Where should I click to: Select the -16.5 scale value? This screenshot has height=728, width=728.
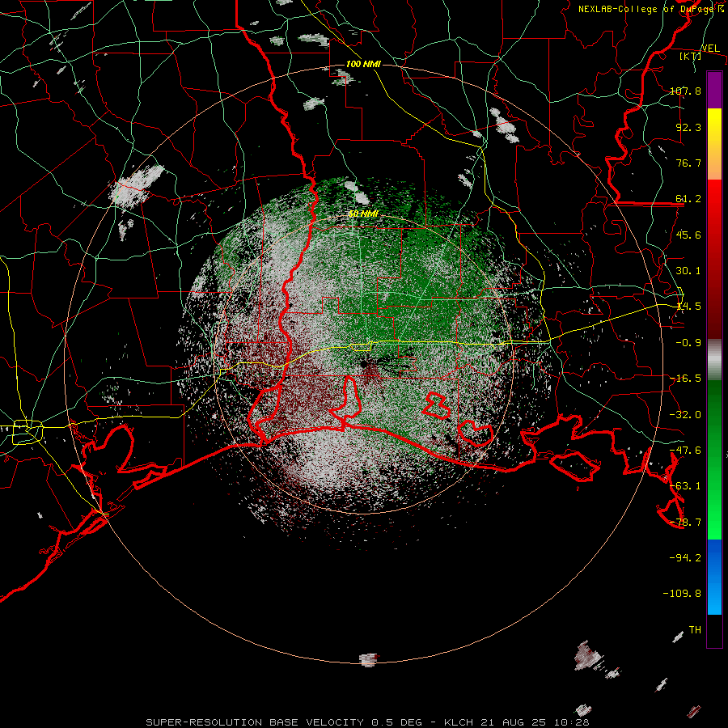[x=685, y=379]
